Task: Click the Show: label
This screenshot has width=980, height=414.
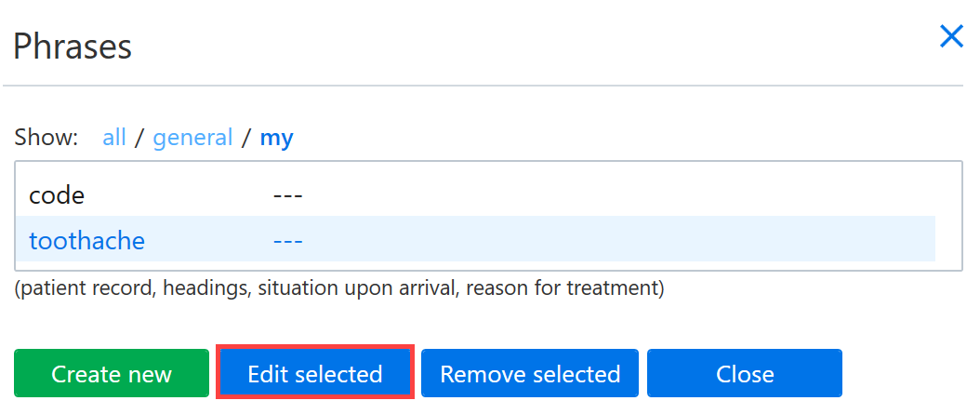Action: pyautogui.click(x=46, y=137)
